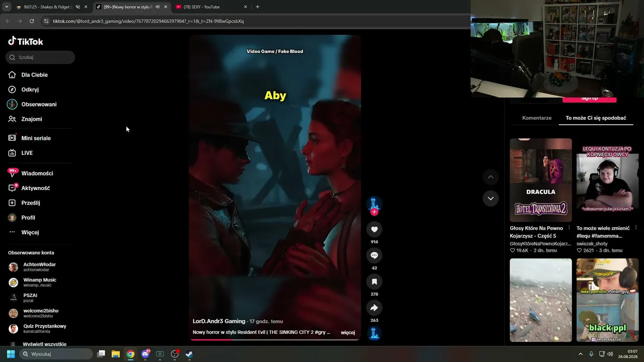Expand Więcej menu in the sidebar
Image resolution: width=644 pixels, height=362 pixels.
[x=30, y=232]
